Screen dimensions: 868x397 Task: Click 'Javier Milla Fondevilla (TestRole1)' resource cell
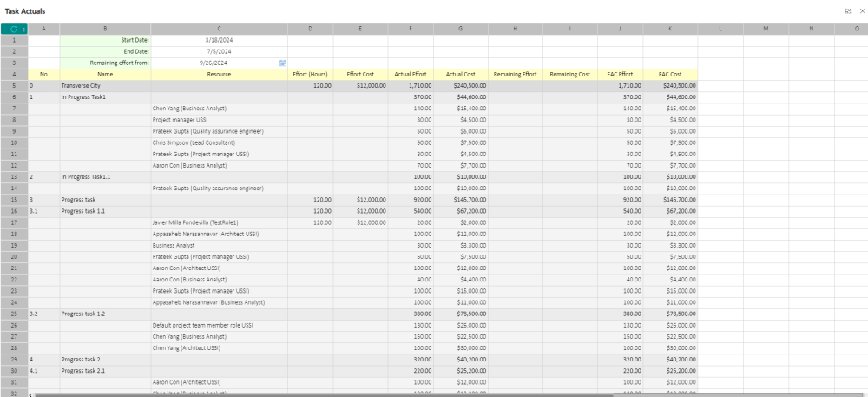(x=220, y=222)
